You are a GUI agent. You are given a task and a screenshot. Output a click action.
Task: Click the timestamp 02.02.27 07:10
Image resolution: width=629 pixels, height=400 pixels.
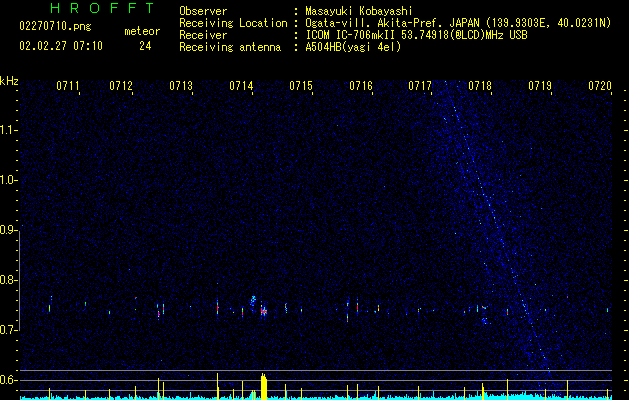point(61,46)
